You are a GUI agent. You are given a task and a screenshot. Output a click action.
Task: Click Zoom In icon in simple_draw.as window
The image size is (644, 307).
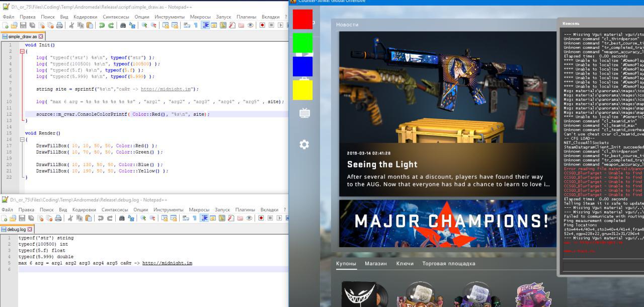tap(144, 25)
